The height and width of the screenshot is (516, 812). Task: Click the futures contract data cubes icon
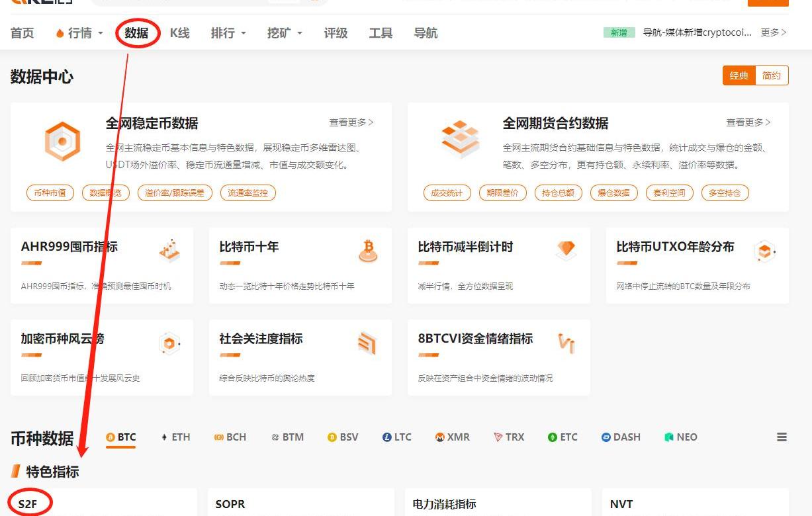(x=461, y=139)
